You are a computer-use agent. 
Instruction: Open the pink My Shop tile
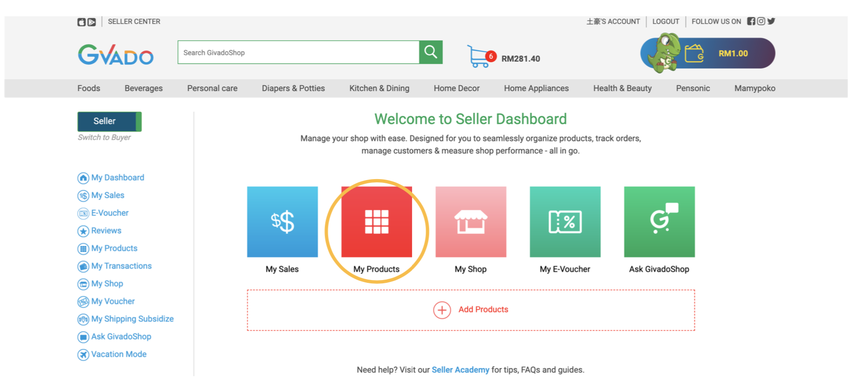[x=471, y=222]
